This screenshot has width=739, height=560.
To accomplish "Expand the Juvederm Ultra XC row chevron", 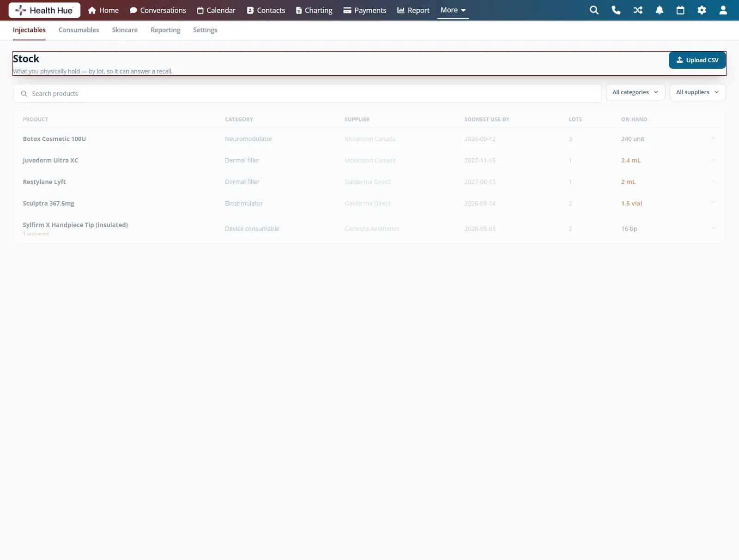I will coord(713,160).
